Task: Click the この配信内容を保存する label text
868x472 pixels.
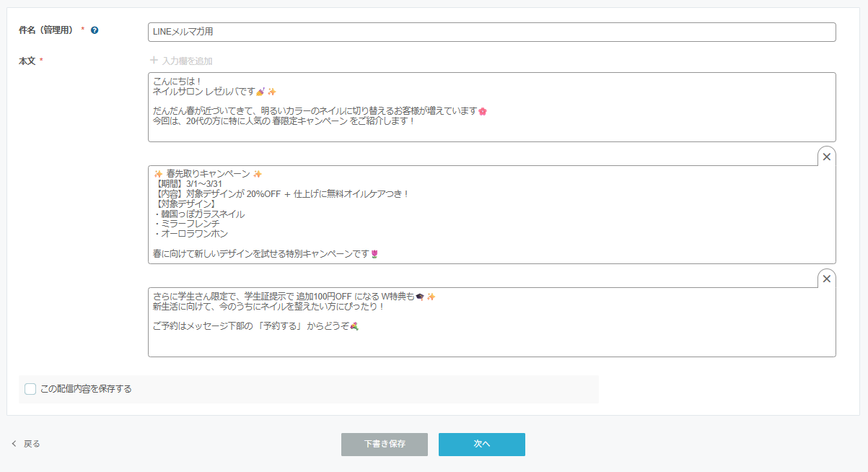Action: click(x=87, y=389)
